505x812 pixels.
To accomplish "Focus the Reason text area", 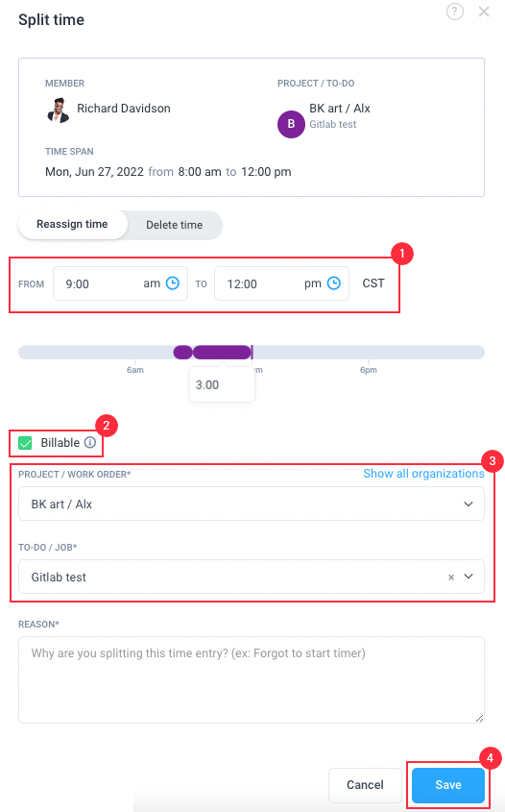I will pos(252,680).
